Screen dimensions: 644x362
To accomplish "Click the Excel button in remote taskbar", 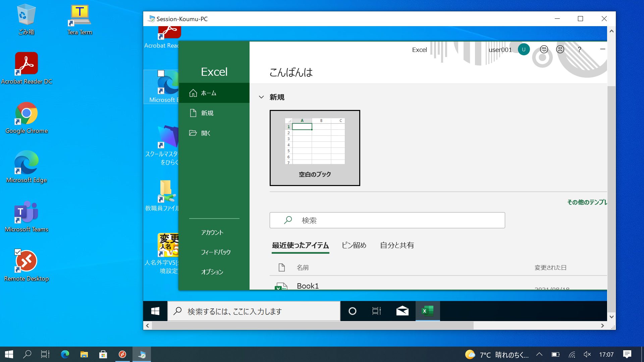I will point(428,311).
